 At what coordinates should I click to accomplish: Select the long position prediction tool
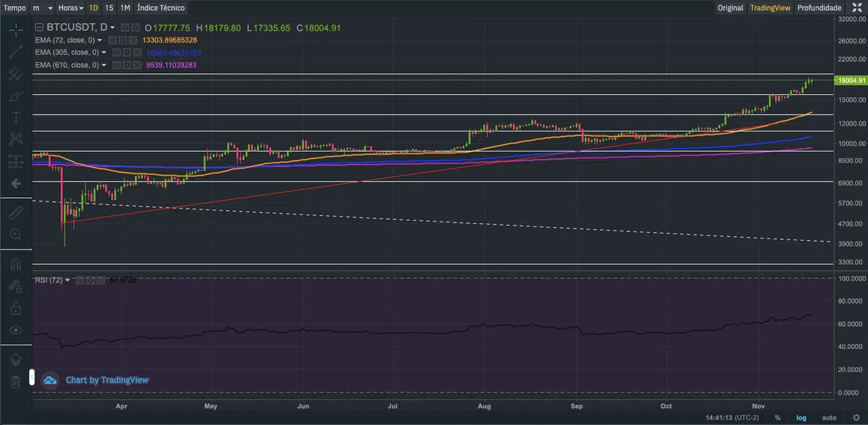coord(16,161)
